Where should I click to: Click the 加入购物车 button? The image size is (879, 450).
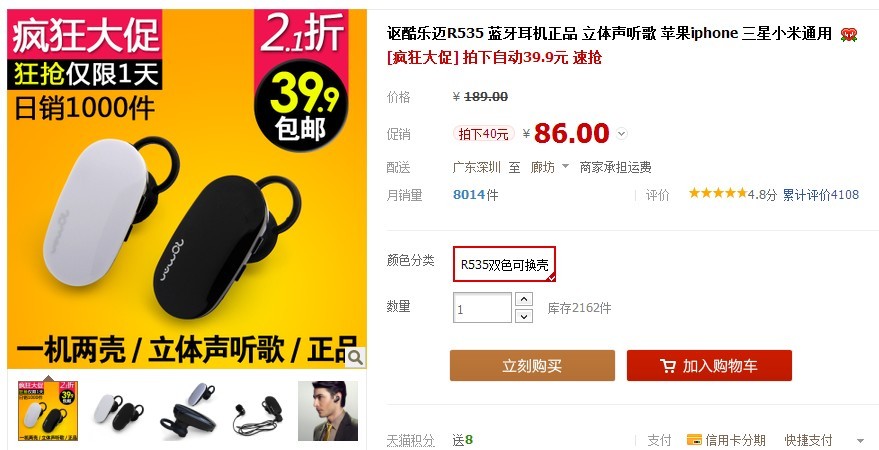tap(709, 365)
